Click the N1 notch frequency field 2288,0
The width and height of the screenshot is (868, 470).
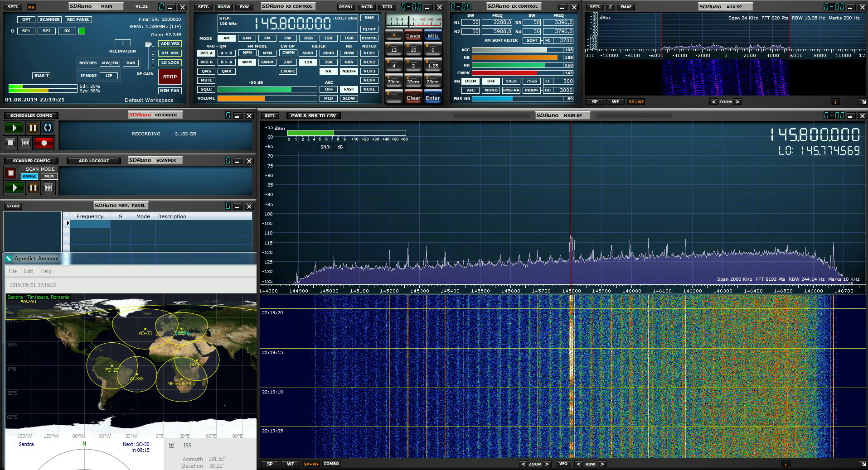pyautogui.click(x=497, y=22)
